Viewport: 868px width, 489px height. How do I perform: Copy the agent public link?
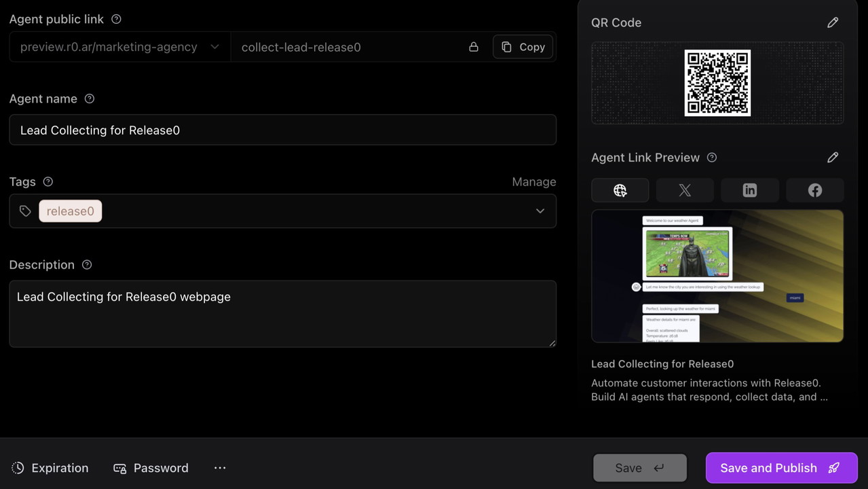point(523,47)
